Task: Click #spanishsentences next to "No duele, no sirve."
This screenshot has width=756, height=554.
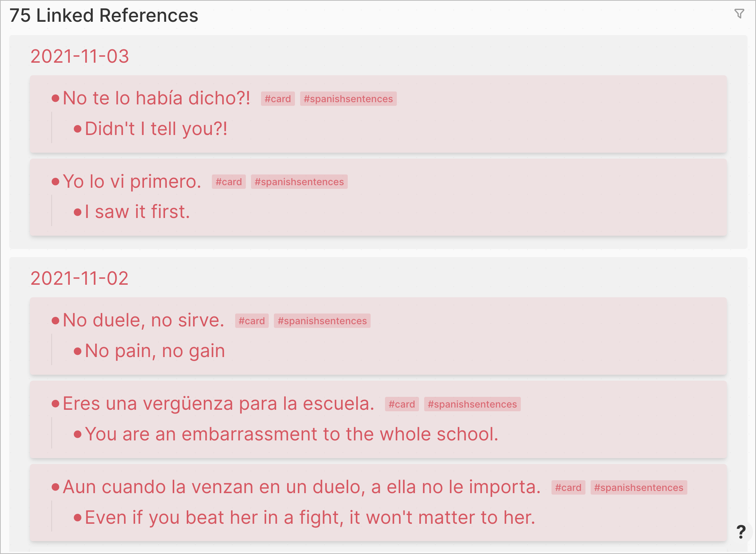Action: [x=322, y=321]
